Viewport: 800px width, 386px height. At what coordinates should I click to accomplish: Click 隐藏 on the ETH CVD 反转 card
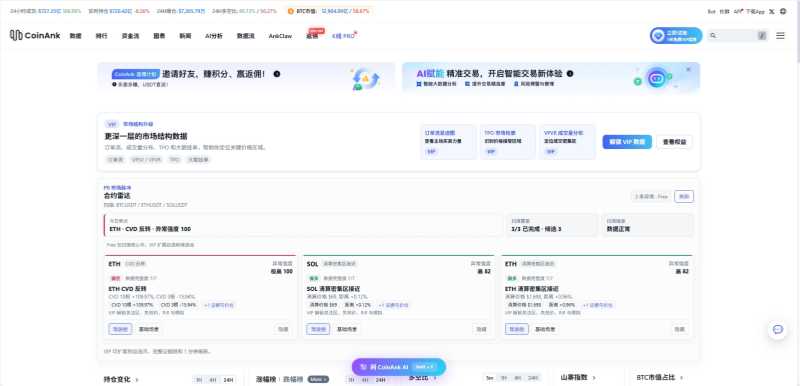click(x=283, y=329)
